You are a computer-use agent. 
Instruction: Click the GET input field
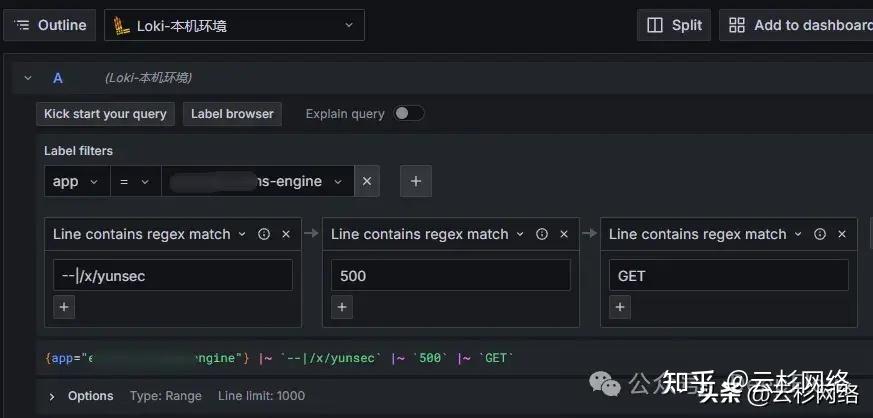click(729, 275)
